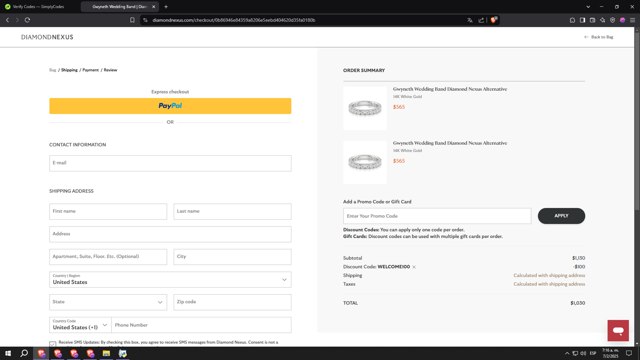Click the Diamond Nexus logo
The height and width of the screenshot is (360, 640).
coord(47,37)
